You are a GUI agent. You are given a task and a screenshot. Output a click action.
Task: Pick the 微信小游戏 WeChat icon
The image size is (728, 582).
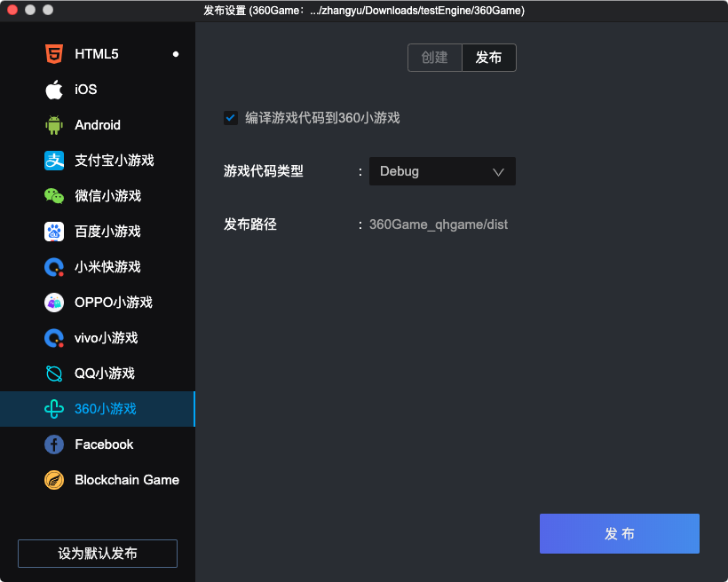[x=54, y=196]
